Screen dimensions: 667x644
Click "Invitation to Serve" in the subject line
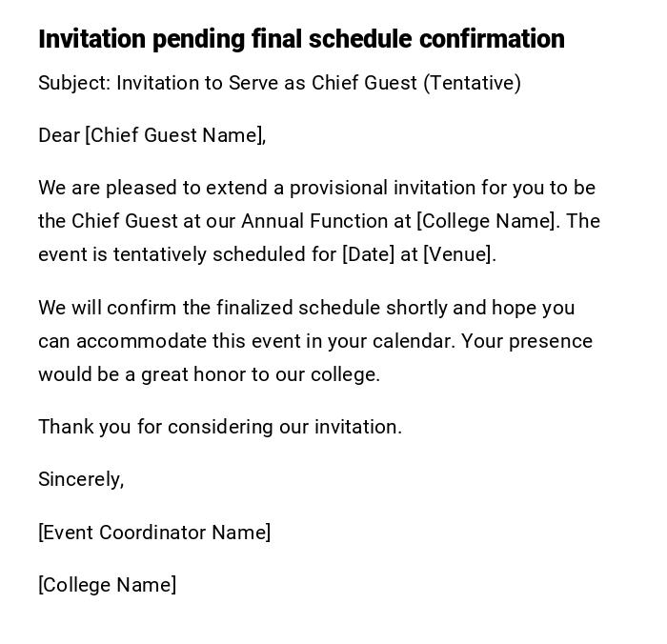pos(195,83)
